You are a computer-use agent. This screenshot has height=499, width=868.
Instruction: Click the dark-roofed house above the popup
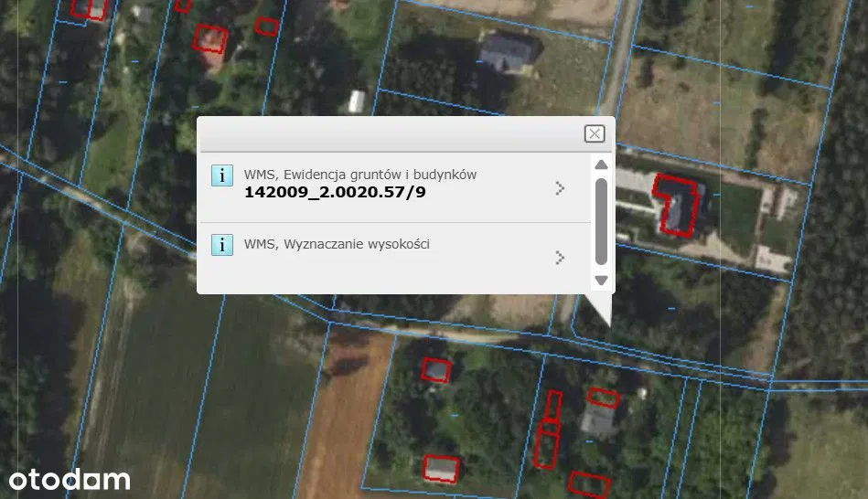507,53
